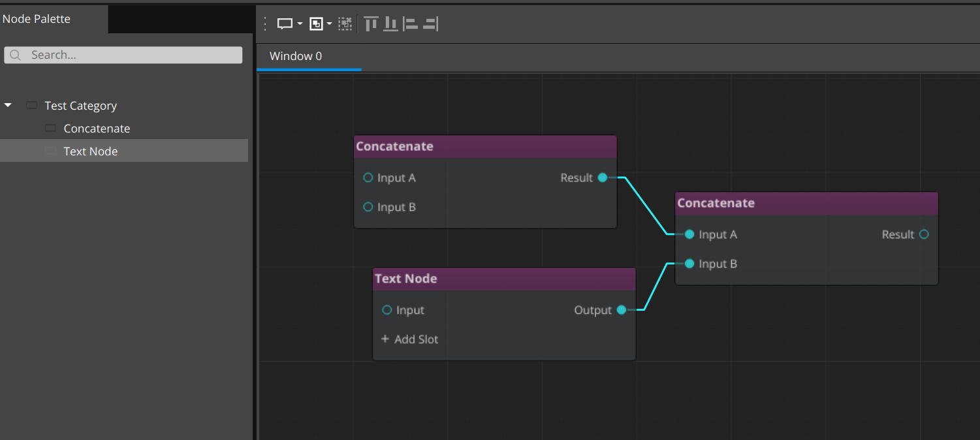Click the toolbar drag handle dots
Image resolution: width=980 pixels, height=440 pixels.
pos(265,23)
